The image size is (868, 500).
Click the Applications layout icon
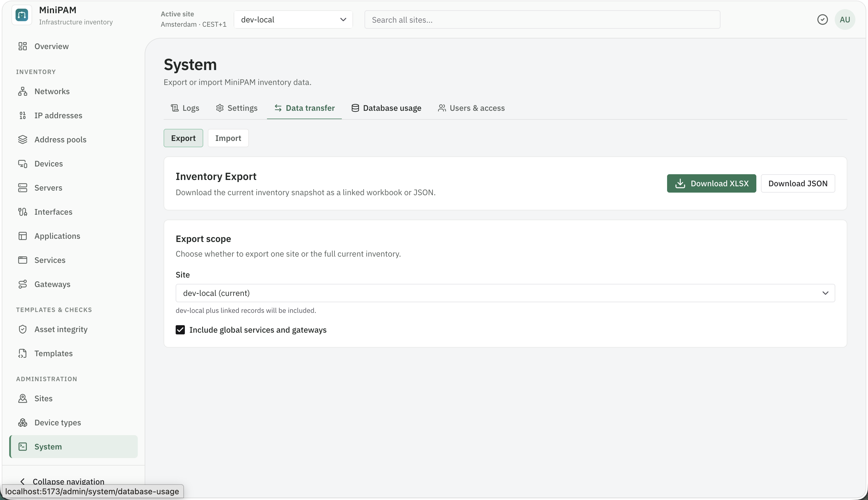click(x=23, y=236)
